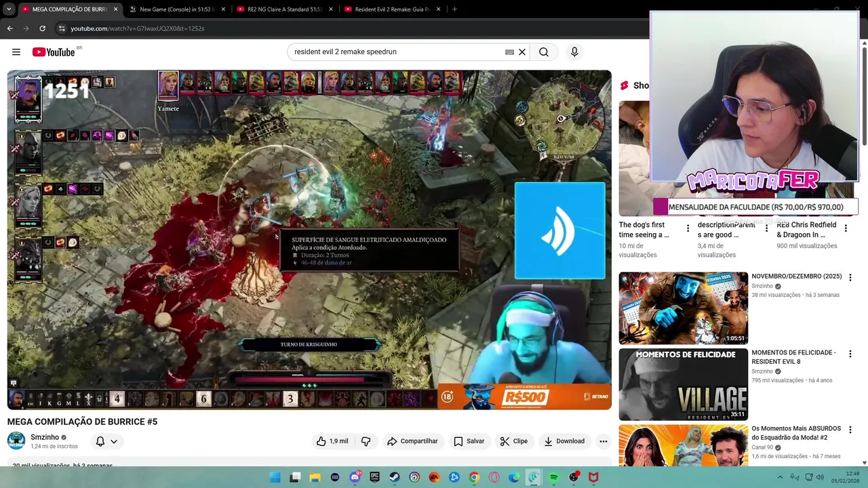Open options for 'The dog's first time' short
Screen dimensions: 868x488
[x=688, y=228]
